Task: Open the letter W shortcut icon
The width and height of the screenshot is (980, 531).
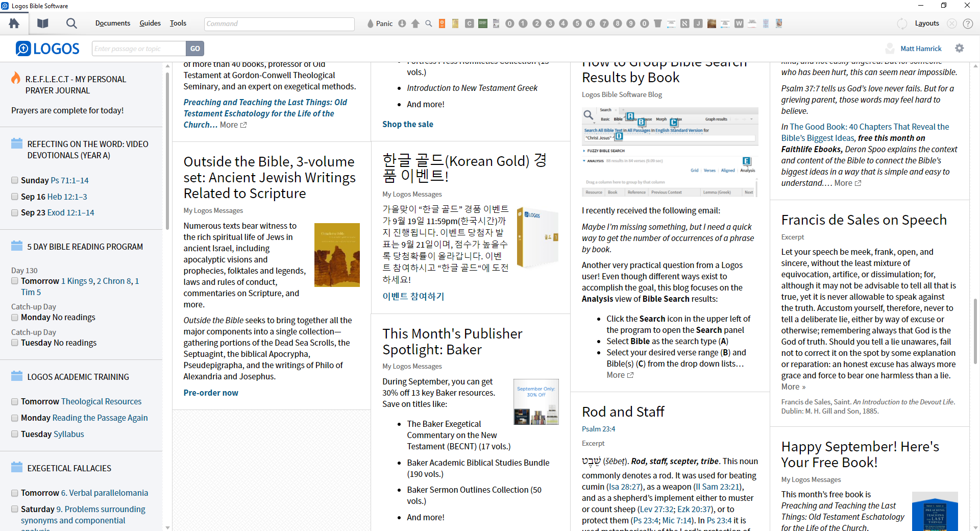Action: pos(739,23)
